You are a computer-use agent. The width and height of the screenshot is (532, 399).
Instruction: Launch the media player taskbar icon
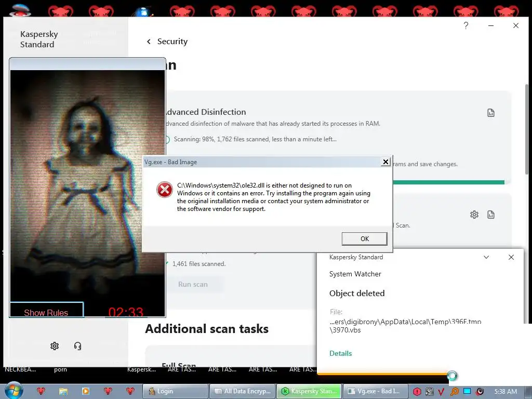pos(86,391)
